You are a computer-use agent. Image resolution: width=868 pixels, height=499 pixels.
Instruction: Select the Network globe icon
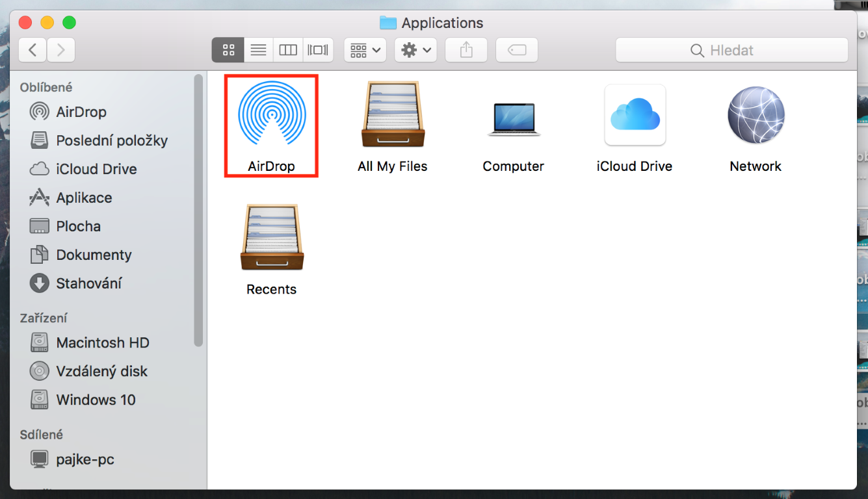[x=756, y=115]
